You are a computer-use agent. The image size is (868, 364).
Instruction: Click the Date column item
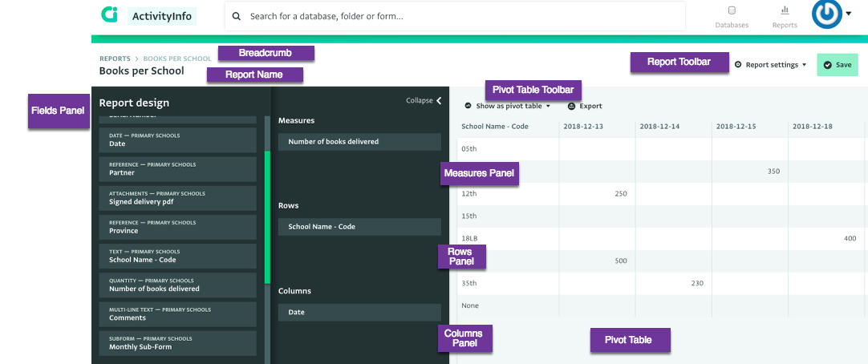[x=359, y=312]
